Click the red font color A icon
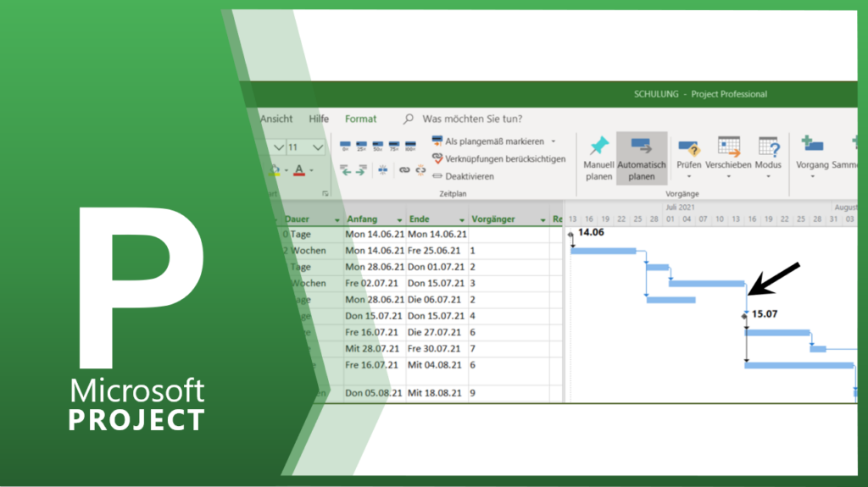 (299, 170)
